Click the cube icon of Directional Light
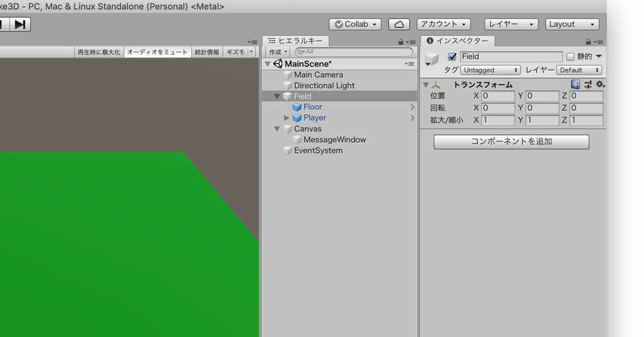 pyautogui.click(x=288, y=86)
